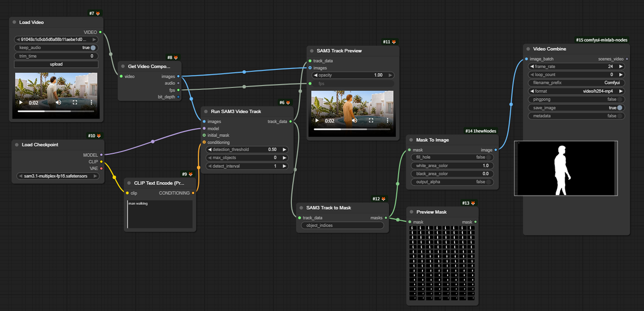Increase loop_count in Video Combine
The width and height of the screenshot is (644, 311).
[x=621, y=75]
